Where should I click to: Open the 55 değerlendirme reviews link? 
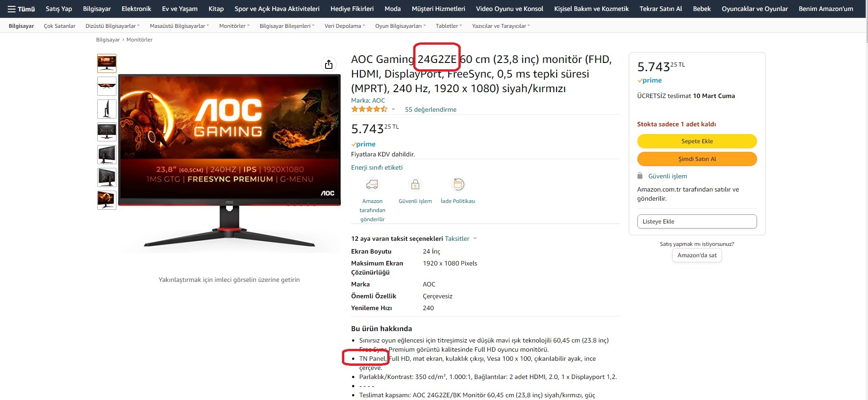click(x=431, y=109)
